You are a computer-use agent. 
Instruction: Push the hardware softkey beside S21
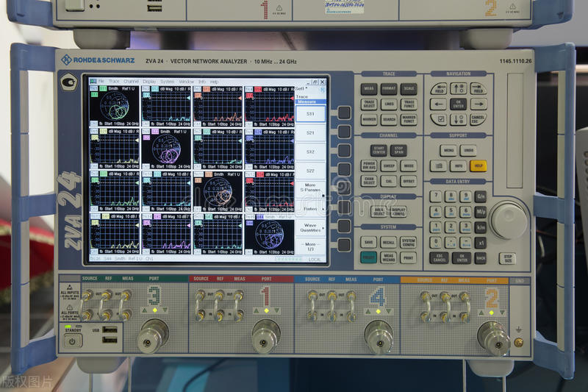(x=344, y=132)
